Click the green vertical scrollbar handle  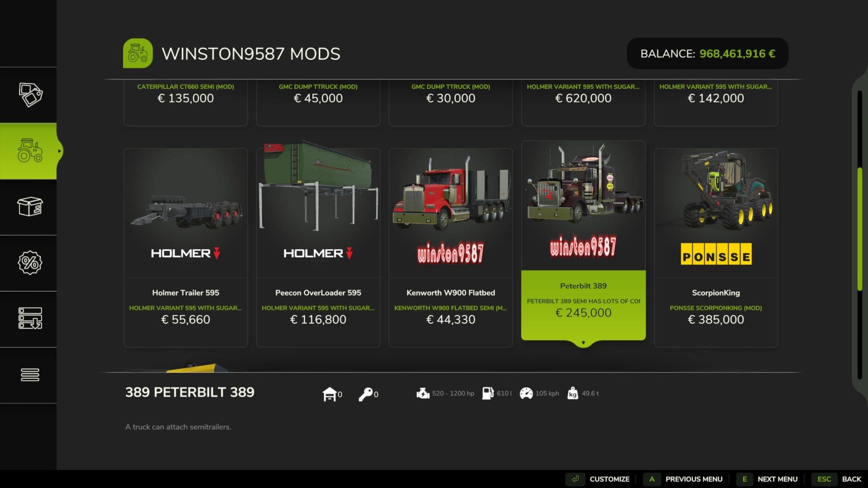(x=860, y=229)
